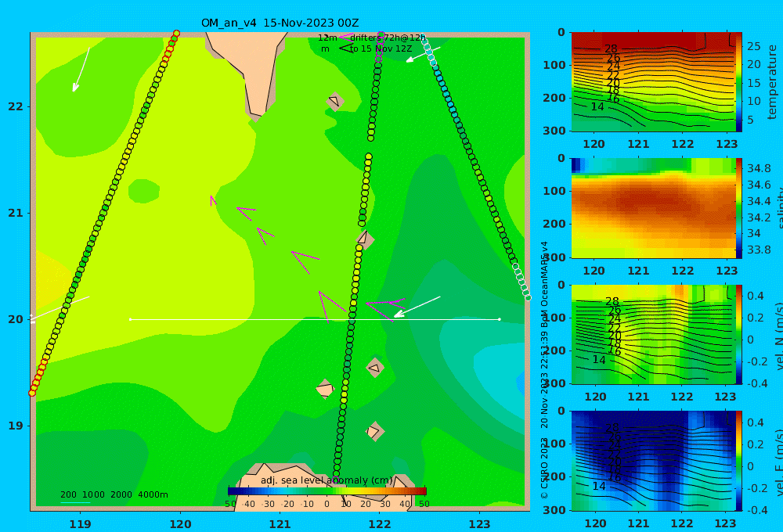Click the 'adj. sea level anomaly (cm)' label
The image size is (783, 532).
(327, 480)
